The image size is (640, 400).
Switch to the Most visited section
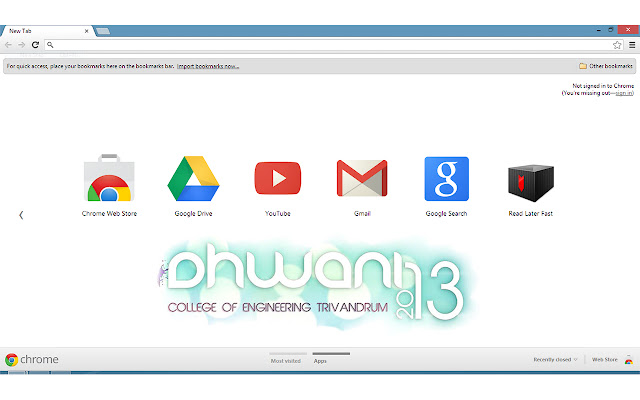pos(286,361)
